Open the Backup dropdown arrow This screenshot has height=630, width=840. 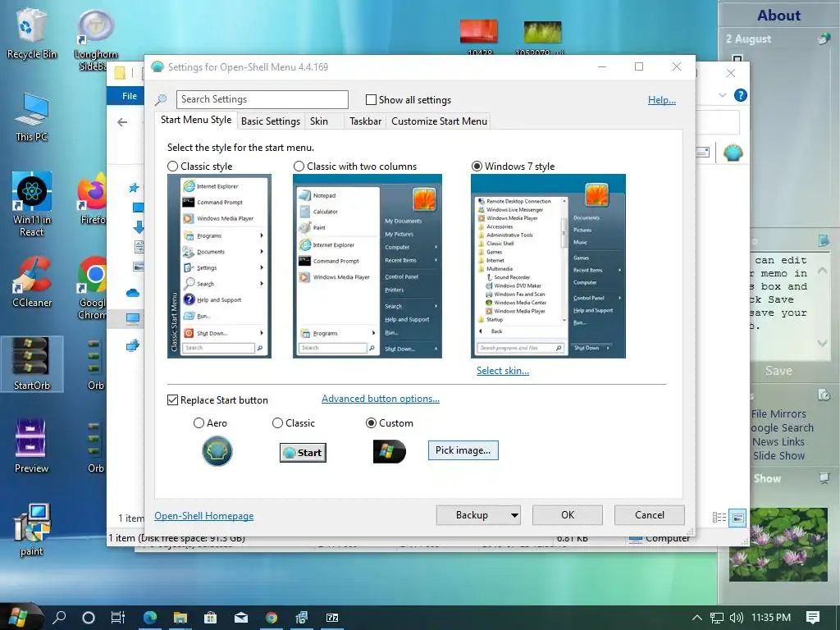514,515
